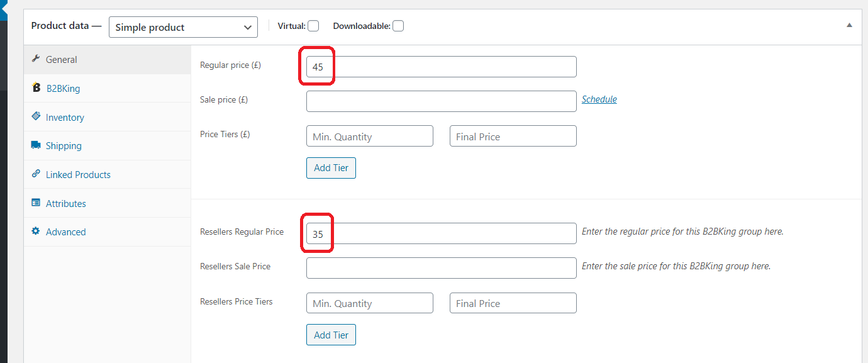The image size is (868, 363).
Task: Open the Schedule sale price link
Action: (x=599, y=99)
